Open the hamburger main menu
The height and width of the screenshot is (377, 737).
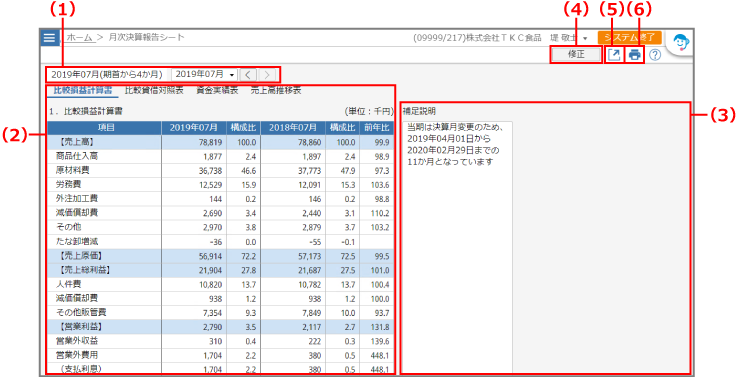(x=50, y=38)
